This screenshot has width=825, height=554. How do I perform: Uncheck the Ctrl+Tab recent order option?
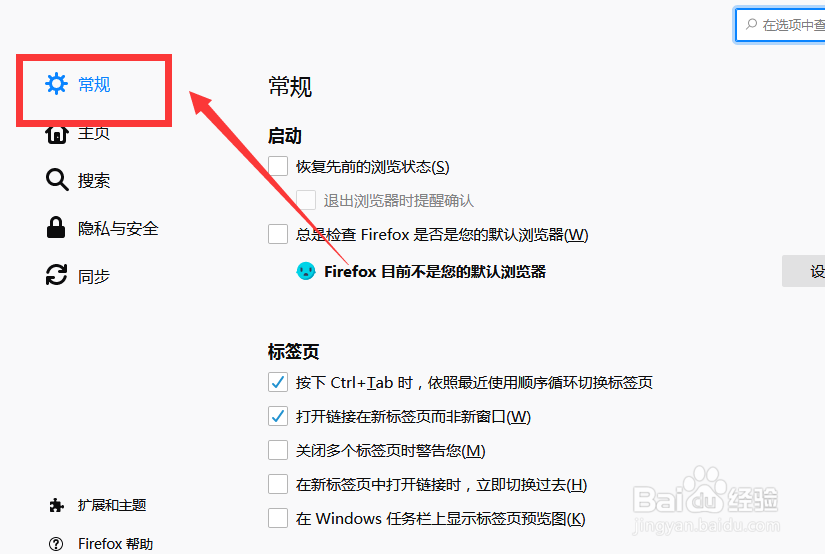point(278,382)
